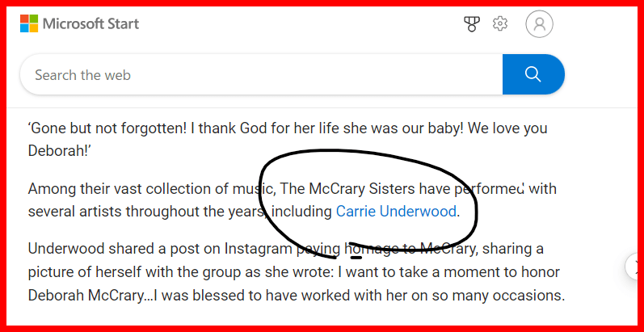
Task: Click the Microsoft Start title text
Action: coord(90,24)
